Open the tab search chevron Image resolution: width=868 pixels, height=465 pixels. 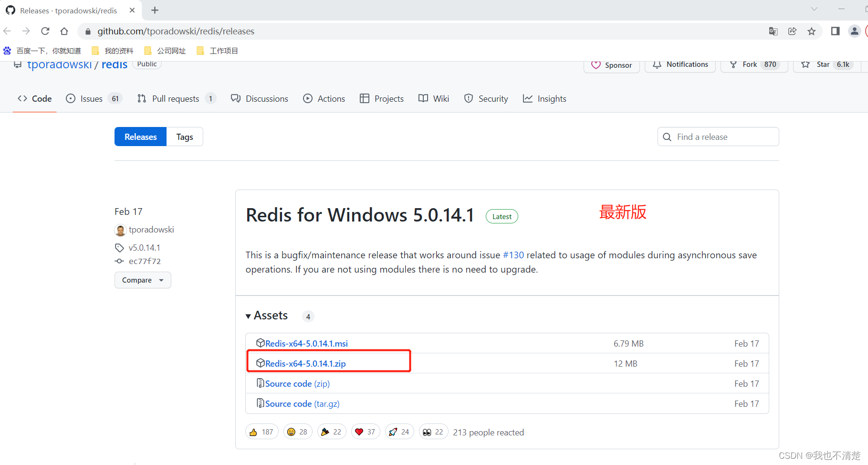pos(814,9)
